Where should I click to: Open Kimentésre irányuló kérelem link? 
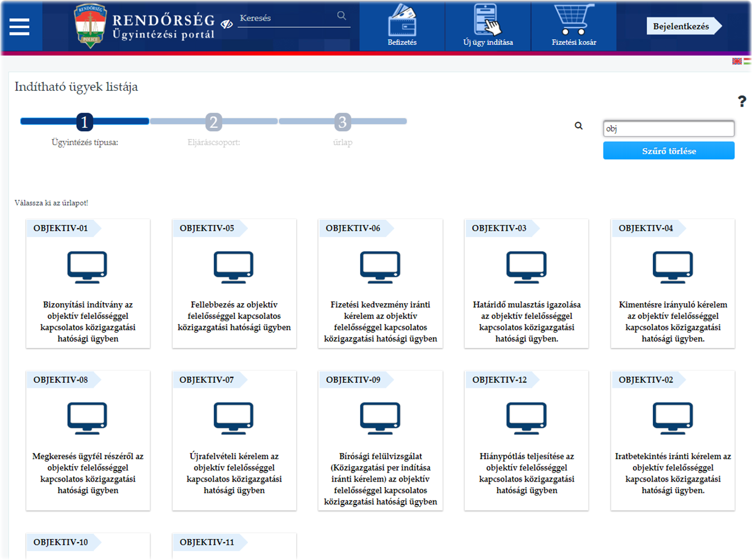(673, 322)
